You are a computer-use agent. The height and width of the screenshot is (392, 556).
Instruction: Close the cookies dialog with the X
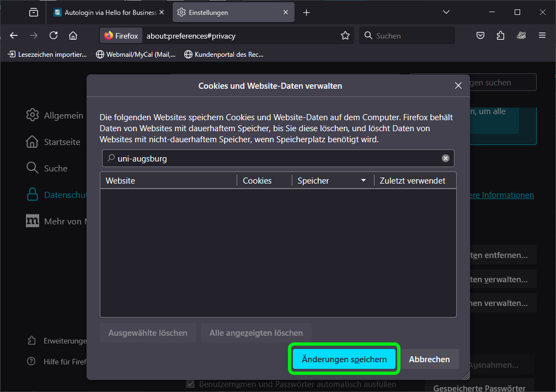click(x=458, y=86)
